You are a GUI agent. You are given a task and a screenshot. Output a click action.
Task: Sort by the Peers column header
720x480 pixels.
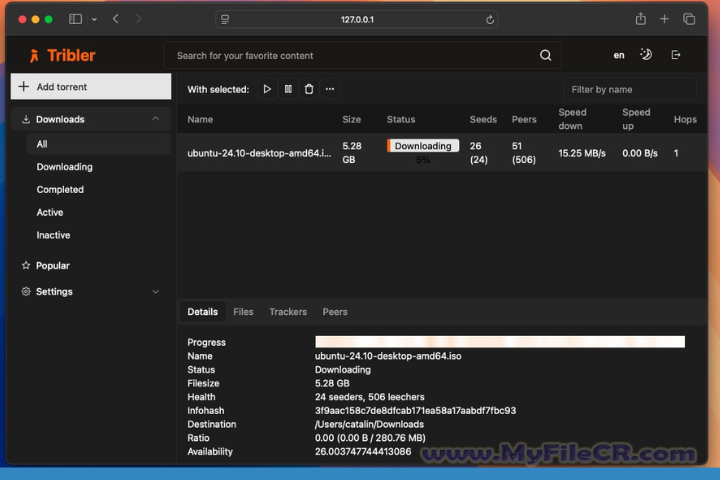click(x=524, y=119)
